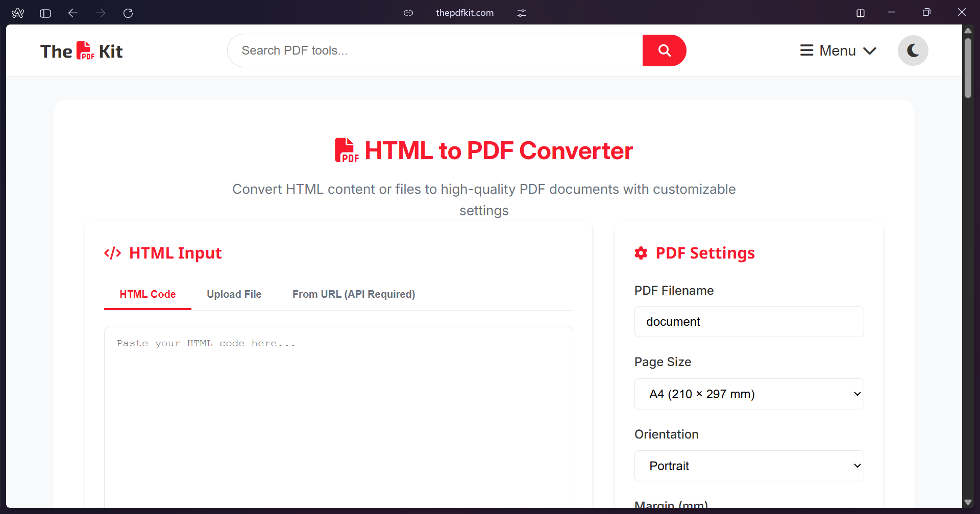
Task: Click the HTML Input code brackets icon
Action: tap(112, 253)
